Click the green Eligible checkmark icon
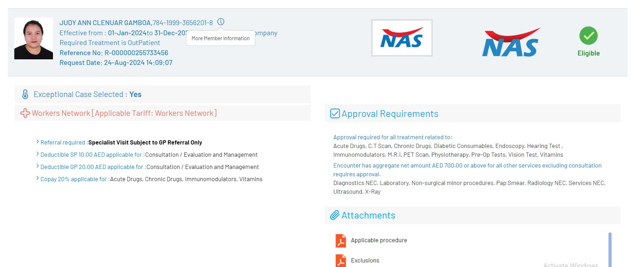Screen dimensions: 644x267 tap(589, 36)
